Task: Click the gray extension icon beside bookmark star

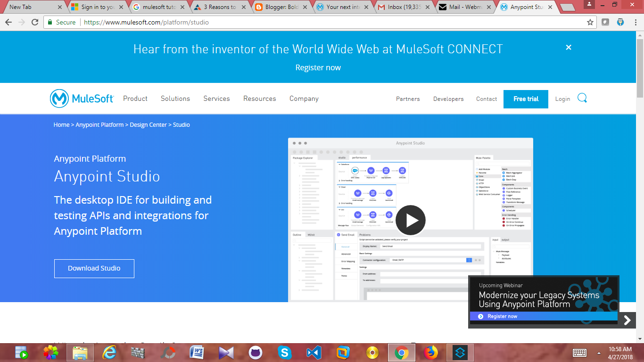Action: [605, 22]
